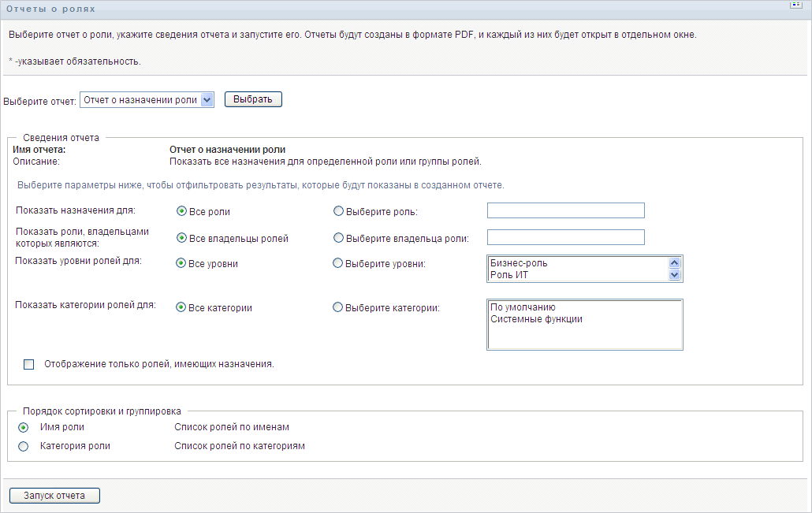The width and height of the screenshot is (812, 513).
Task: Click the panel collapse icon in header
Action: [x=795, y=4]
